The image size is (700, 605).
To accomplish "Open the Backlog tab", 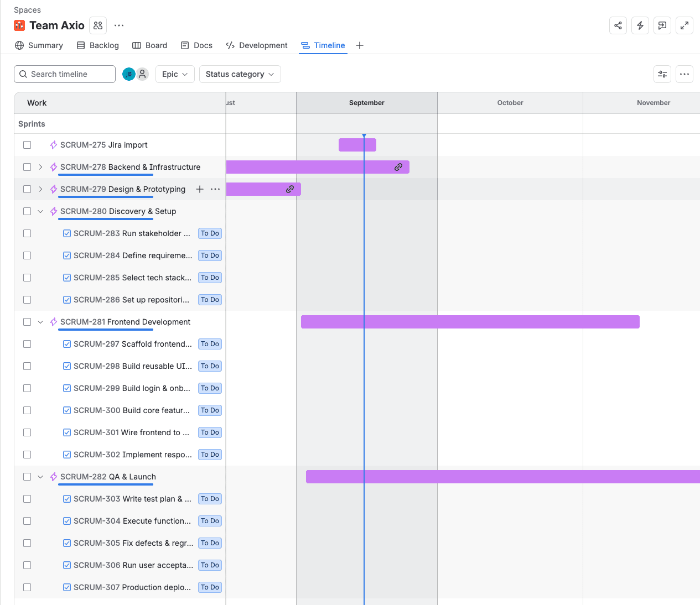I will pyautogui.click(x=97, y=45).
